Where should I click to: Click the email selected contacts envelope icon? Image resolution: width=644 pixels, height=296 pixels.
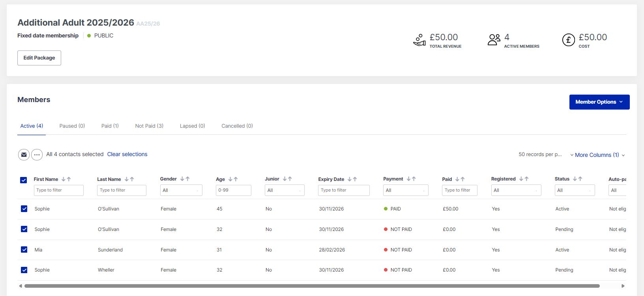point(24,155)
